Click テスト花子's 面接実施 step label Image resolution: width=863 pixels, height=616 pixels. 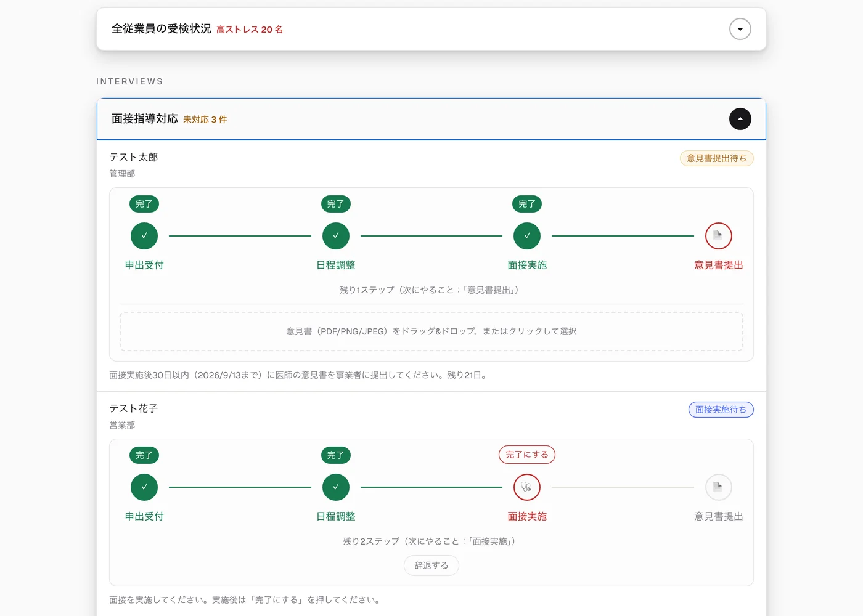click(527, 516)
